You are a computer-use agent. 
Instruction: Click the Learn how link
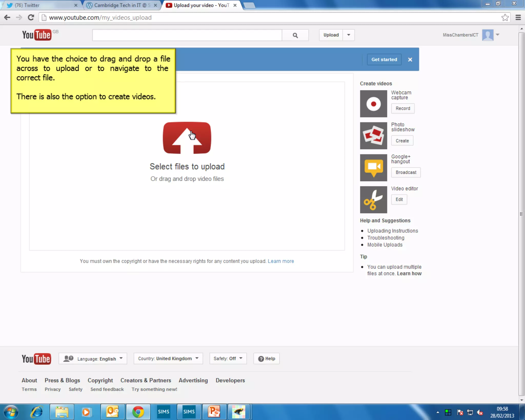[409, 274]
